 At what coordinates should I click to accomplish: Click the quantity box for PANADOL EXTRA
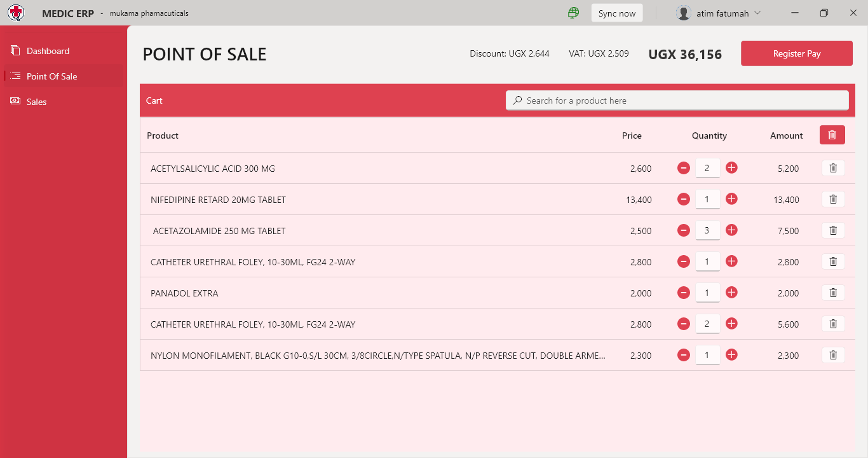coord(707,293)
